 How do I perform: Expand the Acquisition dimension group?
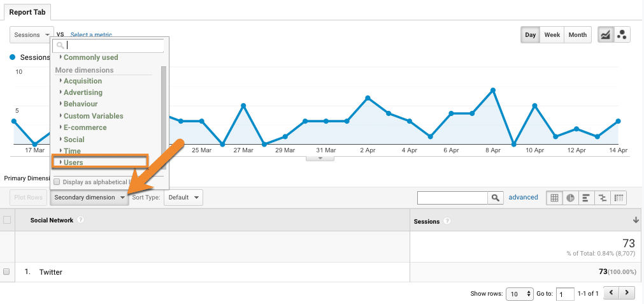point(82,81)
